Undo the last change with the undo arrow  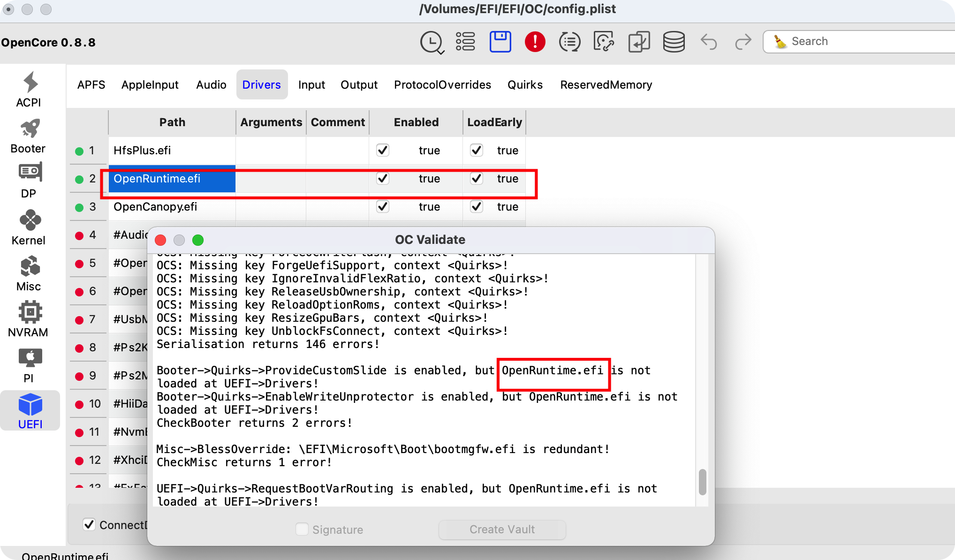tap(709, 41)
